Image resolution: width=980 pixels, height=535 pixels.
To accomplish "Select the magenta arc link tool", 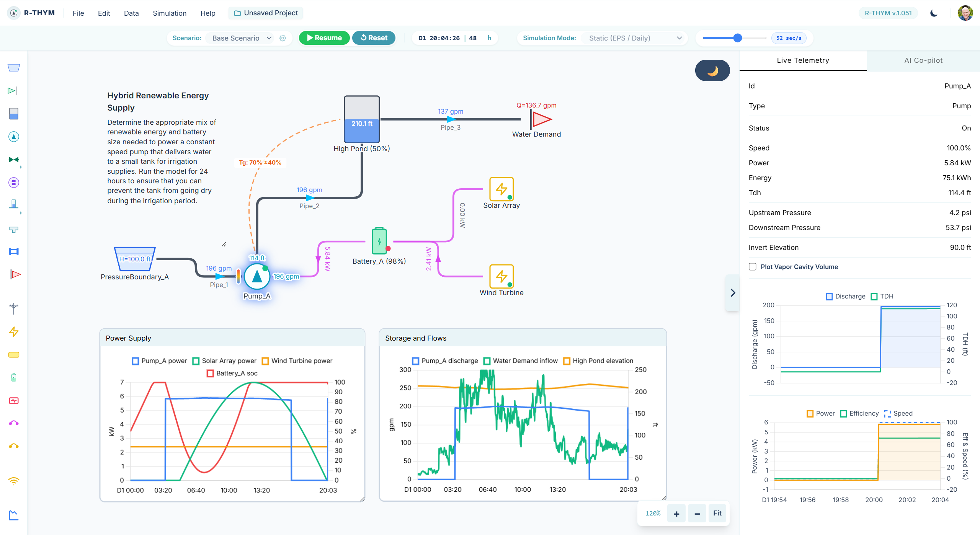I will point(14,423).
